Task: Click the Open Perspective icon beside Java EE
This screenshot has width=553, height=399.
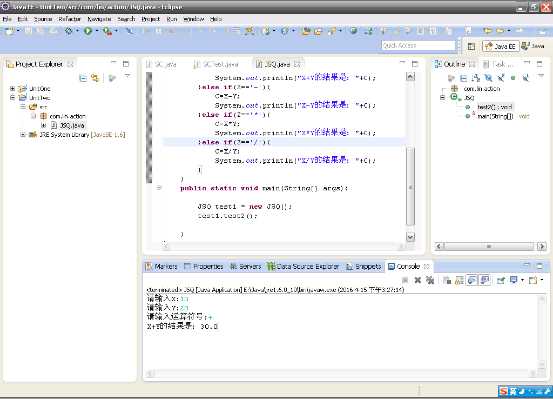Action: pos(471,46)
